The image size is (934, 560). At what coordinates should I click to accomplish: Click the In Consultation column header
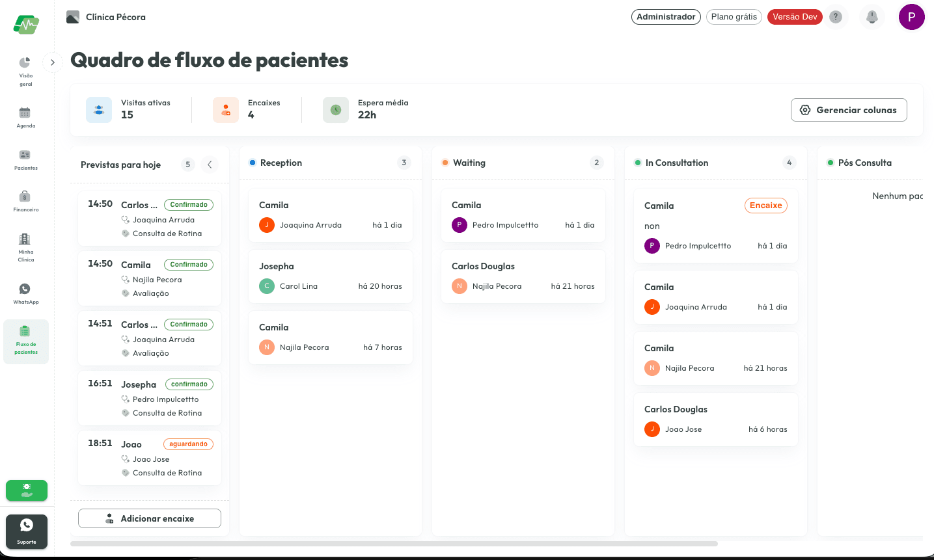pyautogui.click(x=716, y=163)
